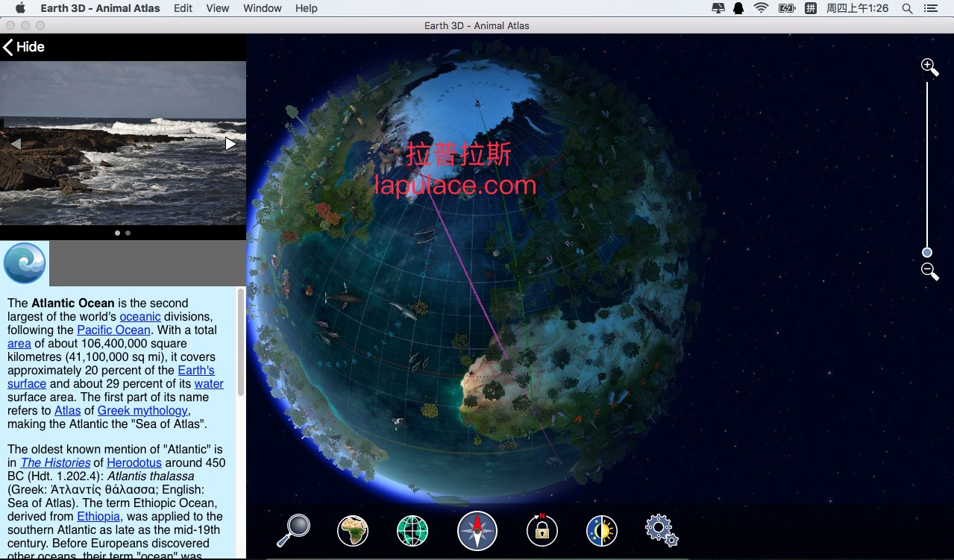Open the View menu
Screen dimensions: 954x560
click(217, 8)
